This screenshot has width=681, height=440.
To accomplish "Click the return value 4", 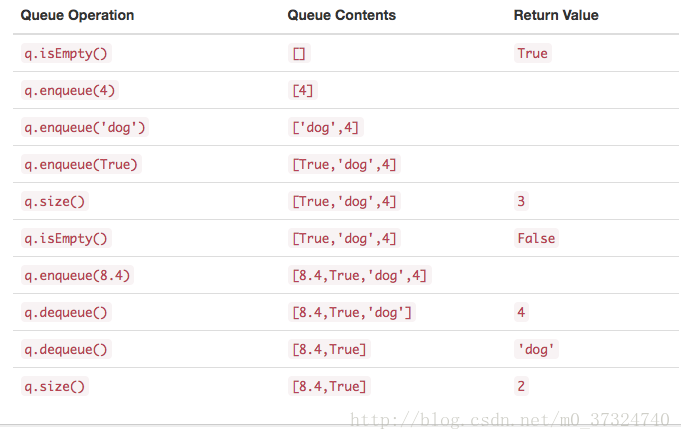I will coord(521,312).
